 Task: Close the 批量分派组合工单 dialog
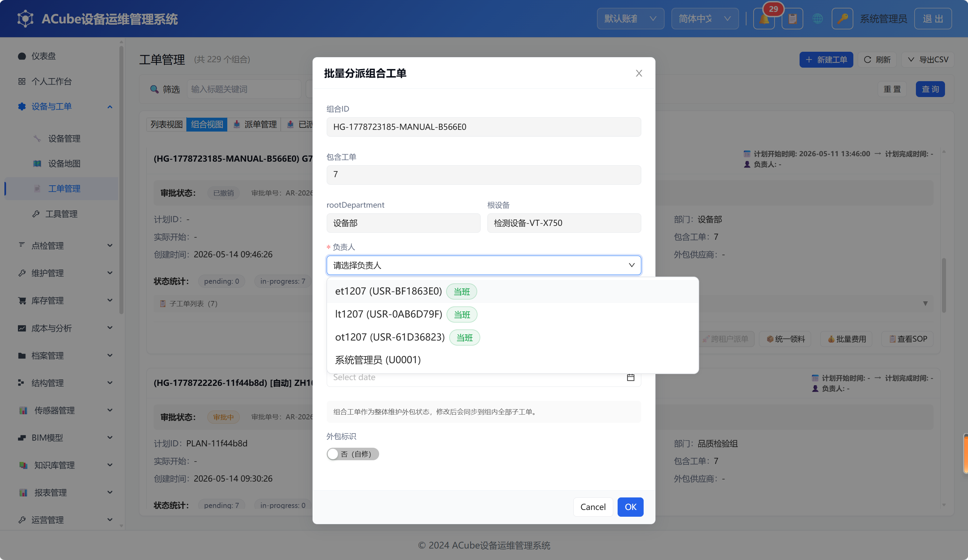pos(639,73)
